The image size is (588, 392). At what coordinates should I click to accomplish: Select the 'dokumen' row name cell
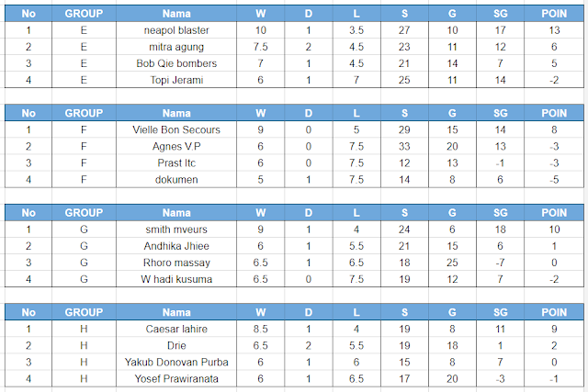pyautogui.click(x=176, y=179)
